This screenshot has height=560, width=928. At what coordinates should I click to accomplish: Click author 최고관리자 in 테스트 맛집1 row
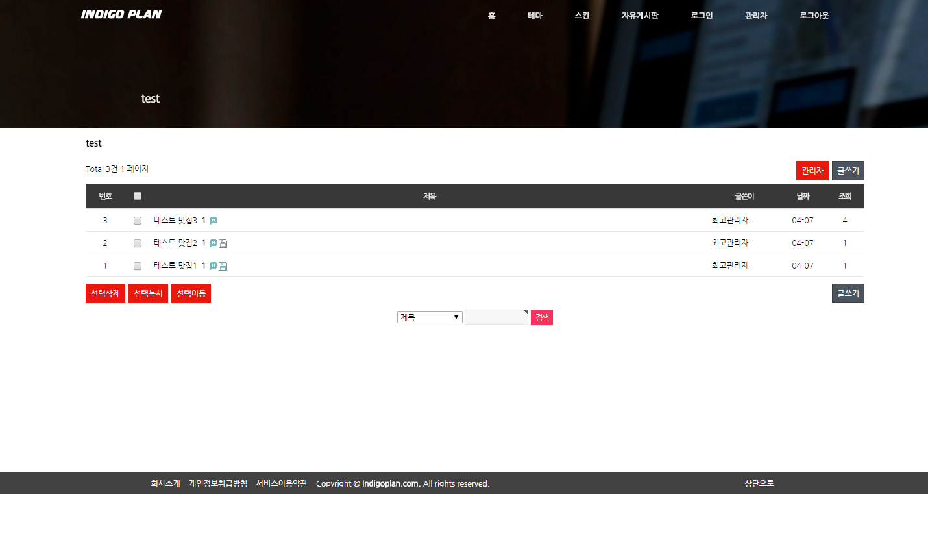coord(730,266)
